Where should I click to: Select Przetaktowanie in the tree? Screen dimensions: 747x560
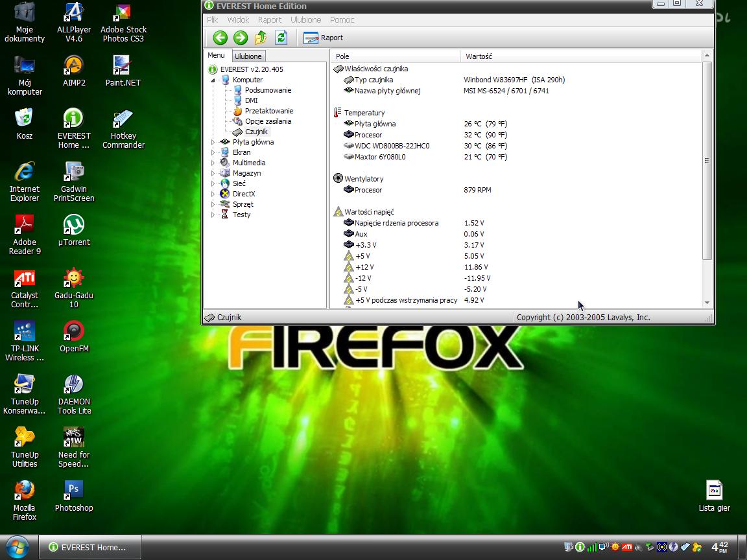[268, 111]
